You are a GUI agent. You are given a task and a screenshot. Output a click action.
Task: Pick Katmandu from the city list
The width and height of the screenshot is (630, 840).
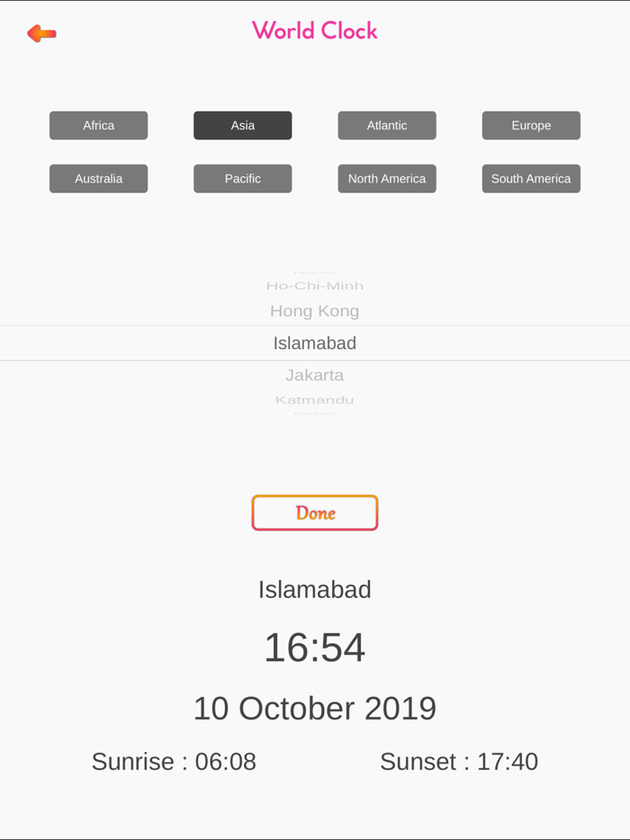(x=314, y=398)
